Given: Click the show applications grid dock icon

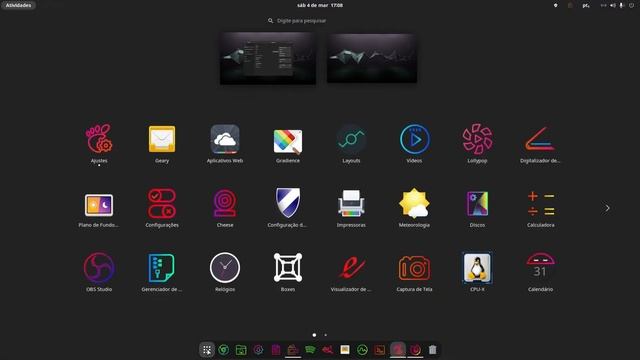Looking at the screenshot, I should click(207, 350).
